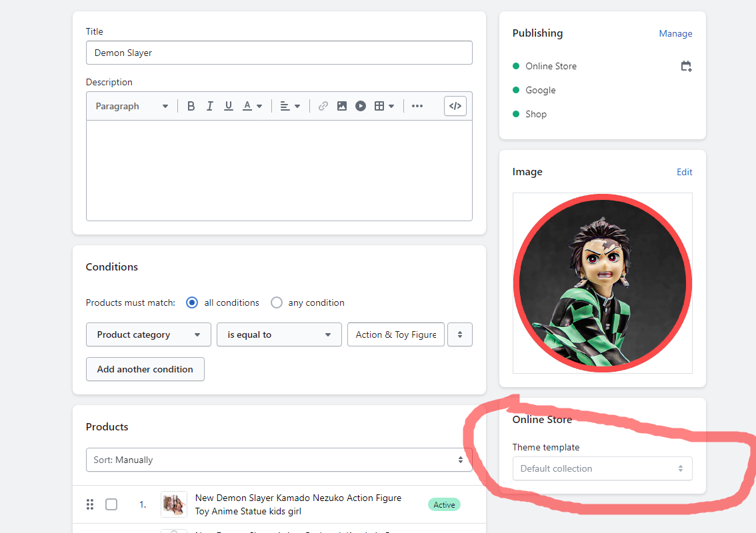The height and width of the screenshot is (533, 756).
Task: Insert a video into the description
Action: [361, 106]
